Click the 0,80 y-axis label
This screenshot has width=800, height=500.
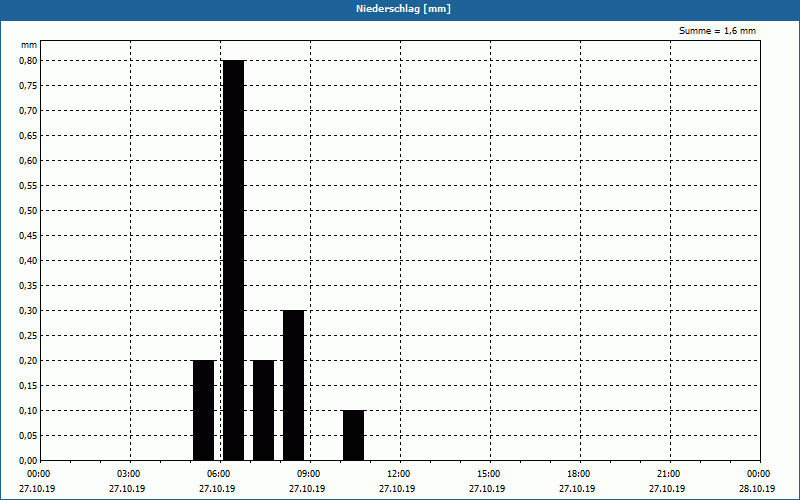(28, 61)
